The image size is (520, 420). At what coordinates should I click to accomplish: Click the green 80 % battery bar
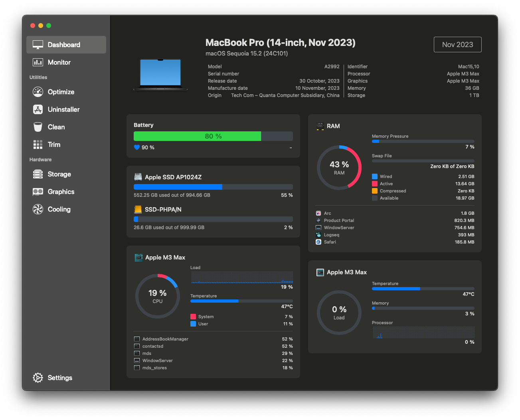(x=213, y=136)
